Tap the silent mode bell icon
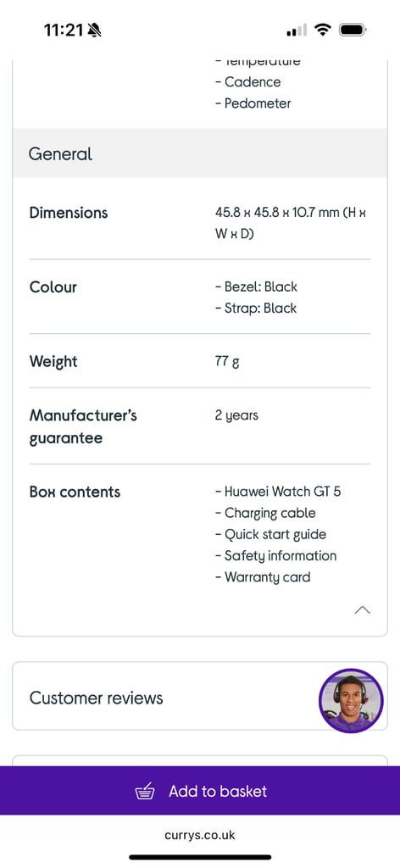 click(94, 30)
